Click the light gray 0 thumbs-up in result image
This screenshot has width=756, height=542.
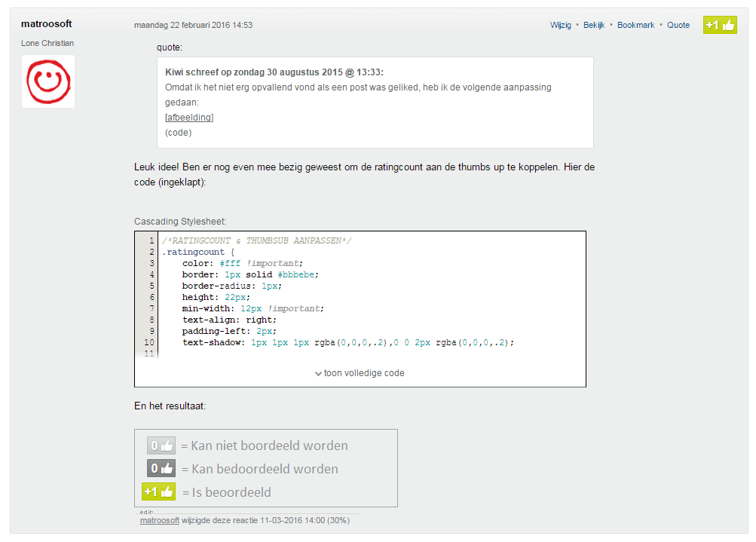pyautogui.click(x=161, y=446)
